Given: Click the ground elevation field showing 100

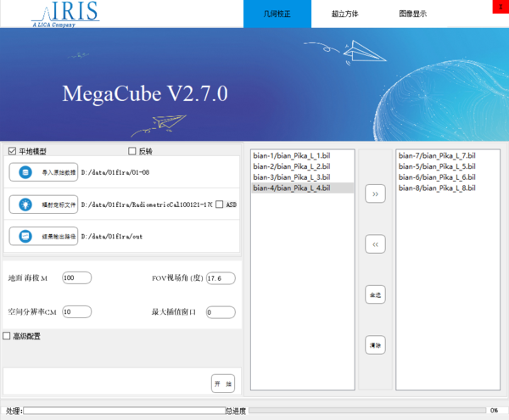Looking at the screenshot, I should point(76,277).
